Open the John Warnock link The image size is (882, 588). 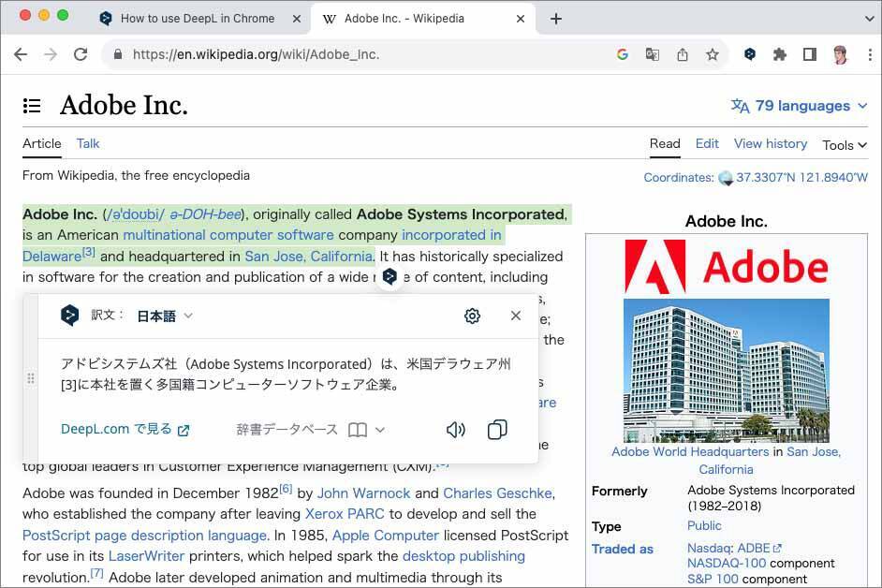click(x=363, y=493)
